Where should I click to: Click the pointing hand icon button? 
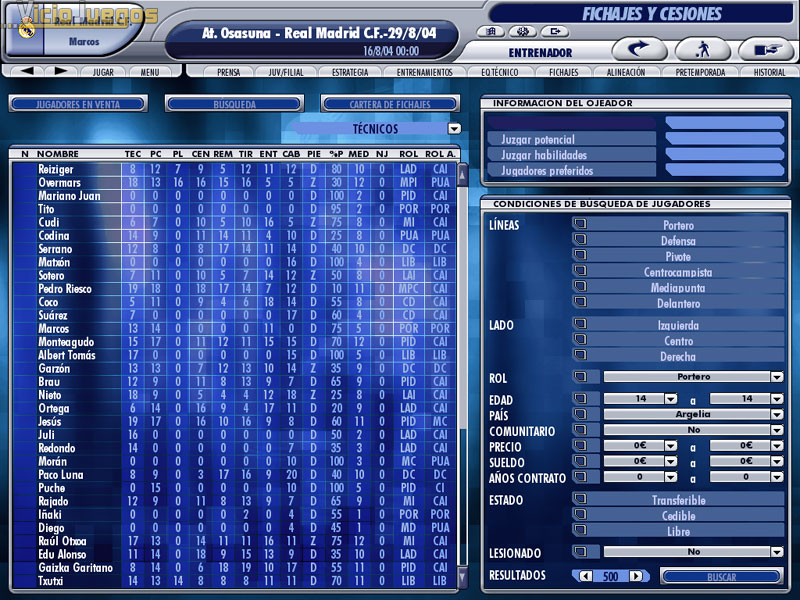767,50
